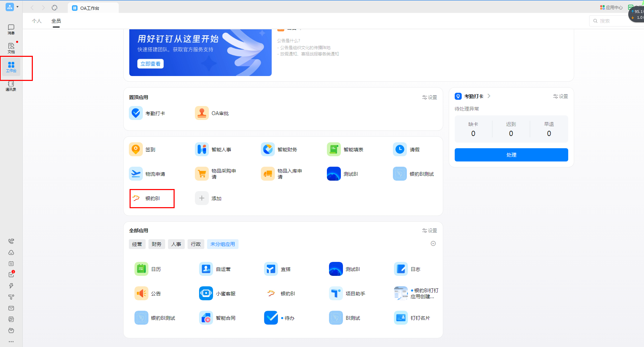Switch to the 个人 tab
This screenshot has height=347, width=644.
(37, 21)
